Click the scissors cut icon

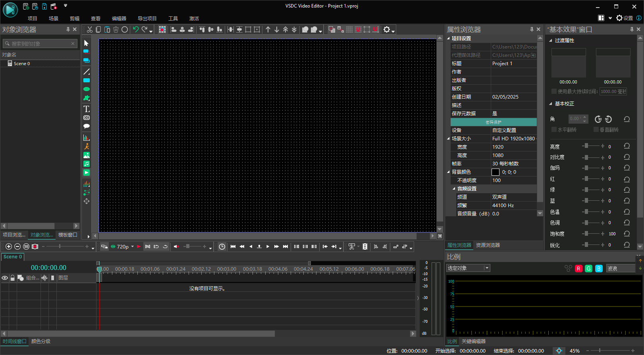[90, 29]
